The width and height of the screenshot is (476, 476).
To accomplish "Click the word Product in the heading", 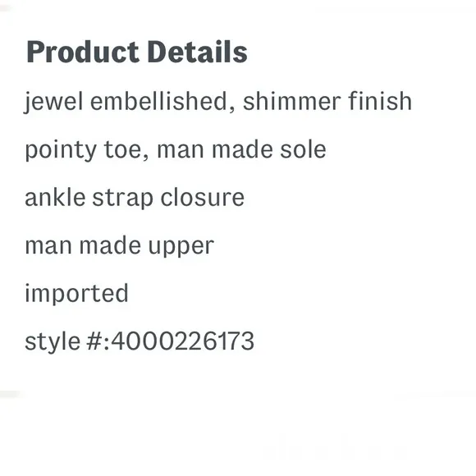I will tap(83, 53).
